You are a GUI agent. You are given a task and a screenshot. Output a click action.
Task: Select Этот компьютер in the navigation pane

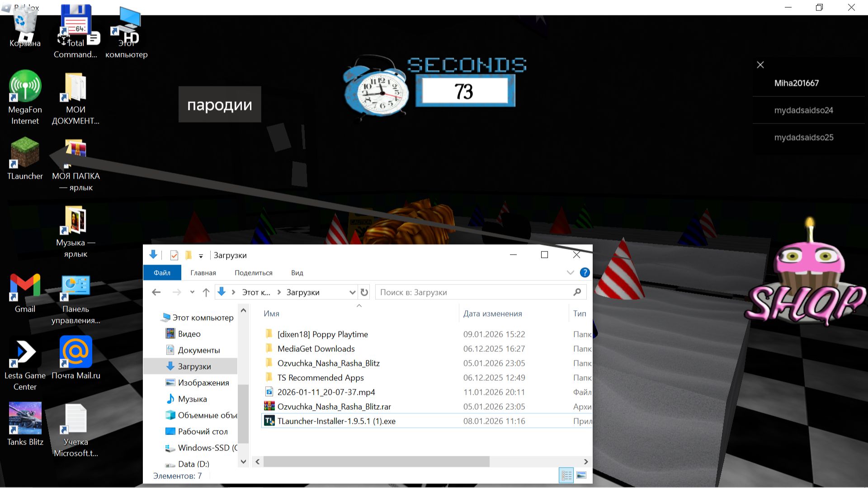tap(198, 317)
